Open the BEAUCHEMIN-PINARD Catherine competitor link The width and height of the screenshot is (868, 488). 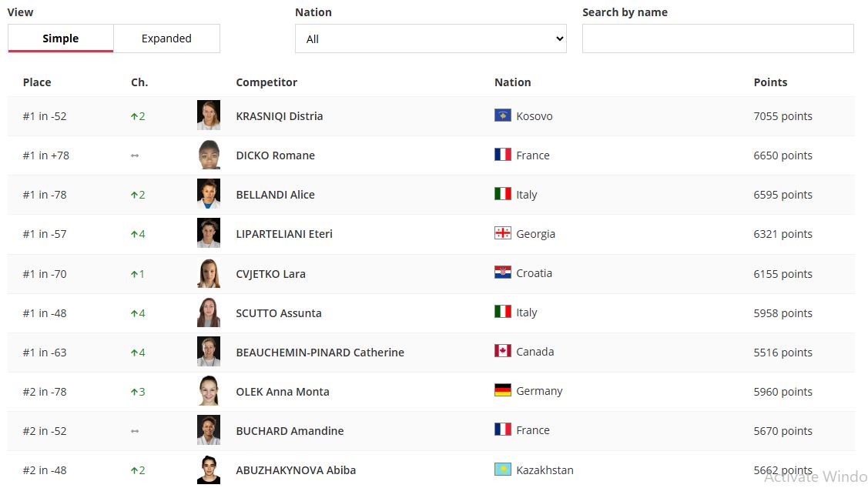(320, 353)
